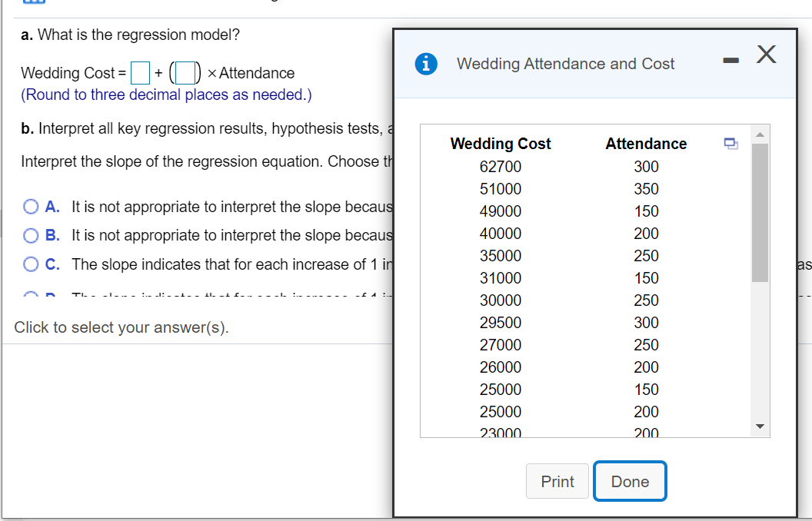Click the intercept input box after Wedding Cost
This screenshot has width=812, height=521.
140,73
